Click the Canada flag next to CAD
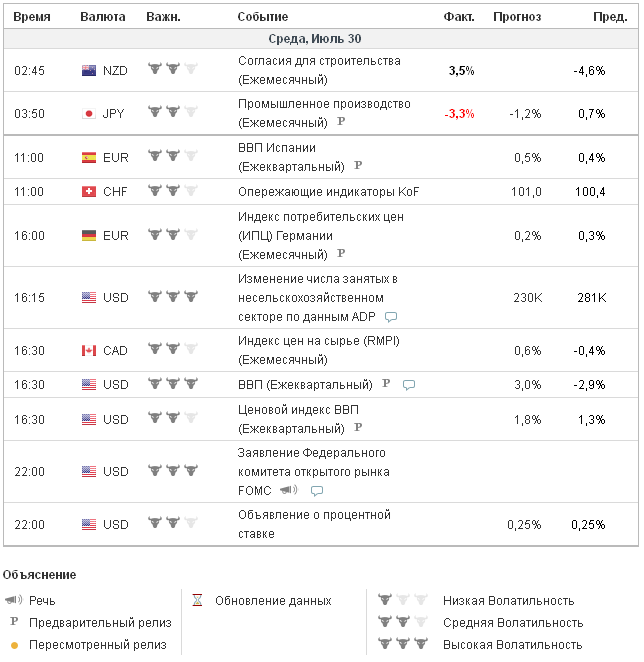Viewport: 644px width, 662px height. (x=89, y=351)
